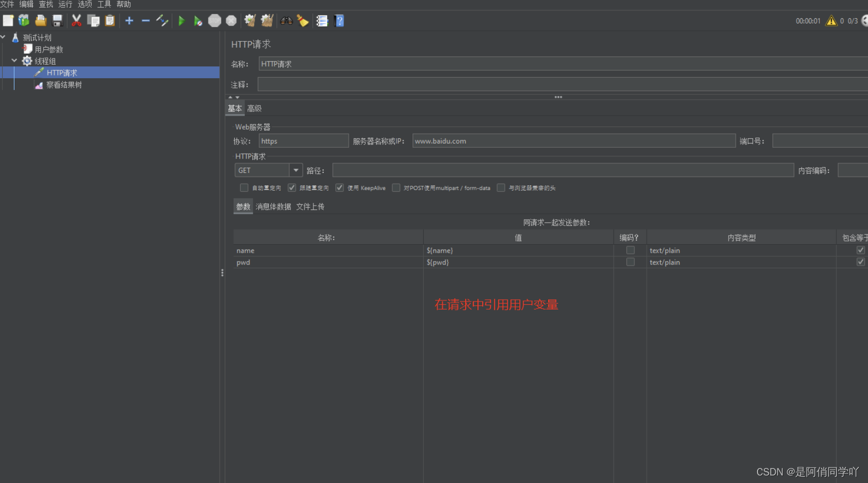This screenshot has height=483, width=868.
Task: Open the 文件 menu
Action: (7, 4)
